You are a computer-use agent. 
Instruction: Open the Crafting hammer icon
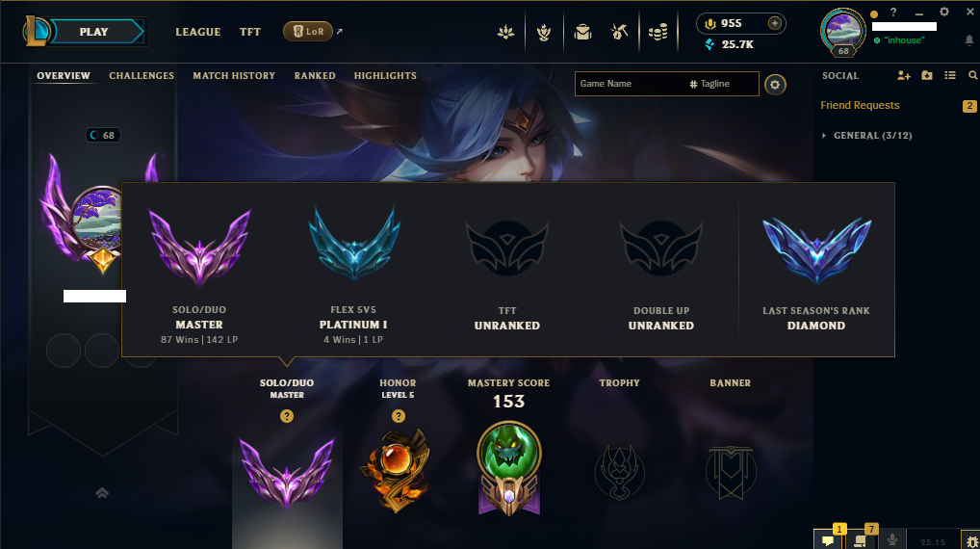click(x=619, y=32)
